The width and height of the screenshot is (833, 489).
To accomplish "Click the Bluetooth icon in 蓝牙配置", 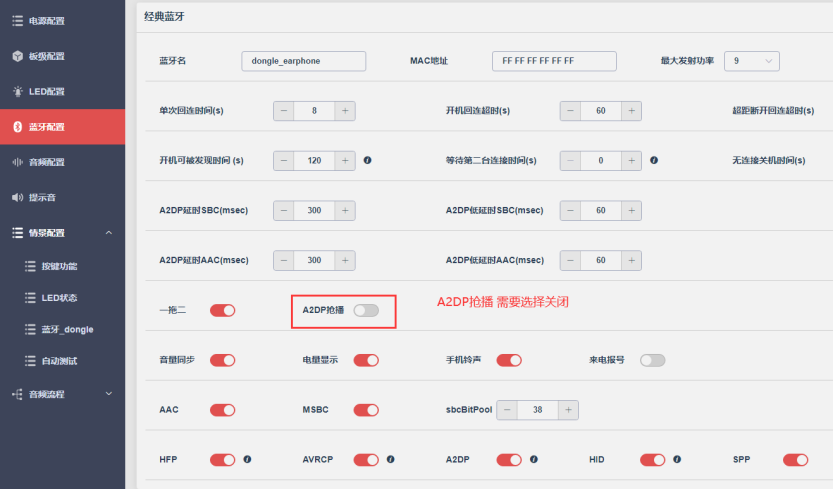I will tap(18, 127).
